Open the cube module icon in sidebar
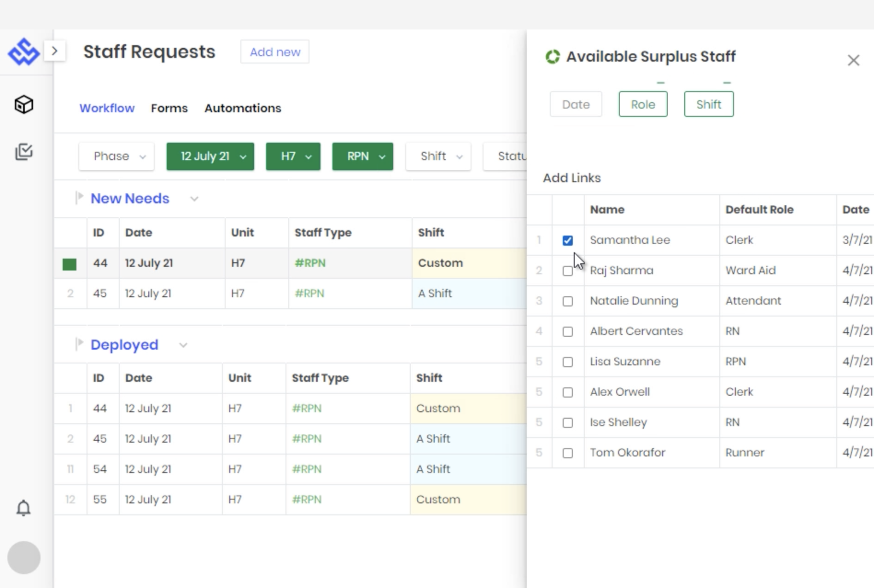This screenshot has width=874, height=588. click(23, 105)
